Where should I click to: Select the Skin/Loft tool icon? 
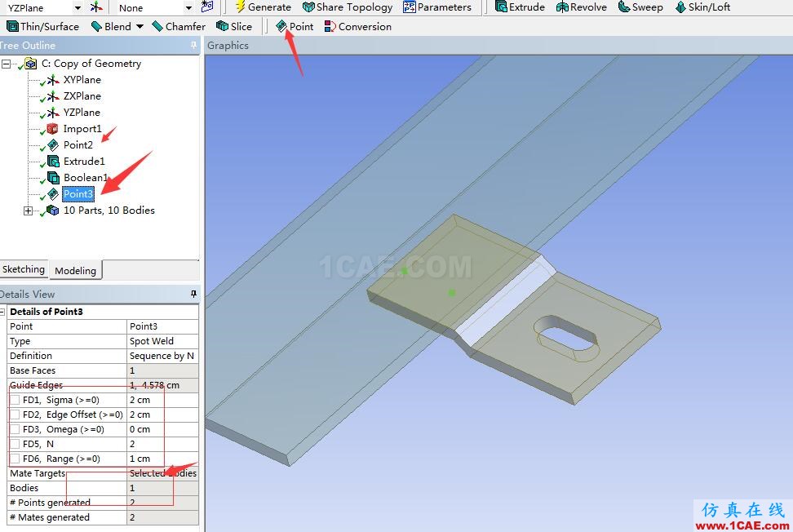[x=680, y=7]
